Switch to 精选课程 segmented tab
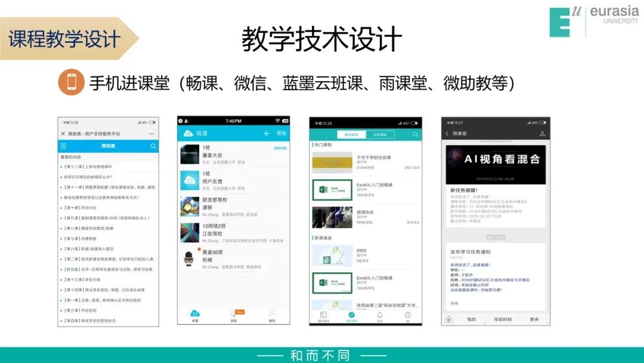The image size is (644, 363). (351, 134)
